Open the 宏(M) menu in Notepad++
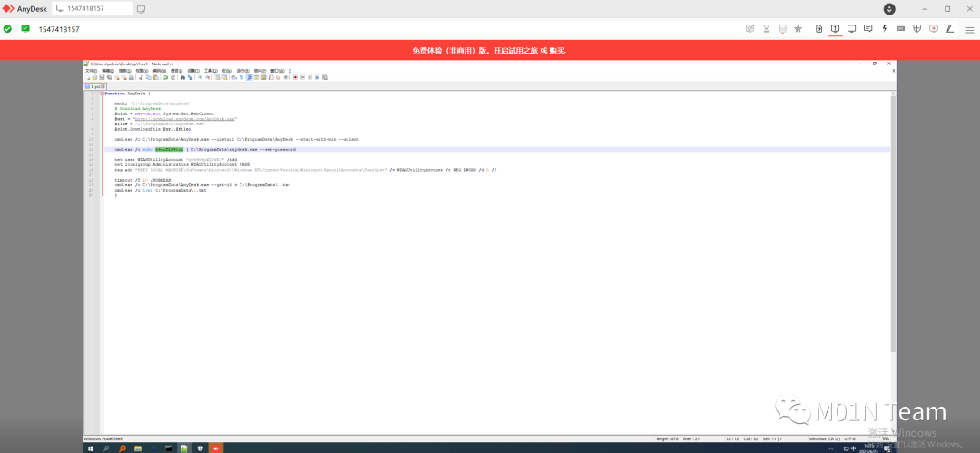 (x=227, y=71)
